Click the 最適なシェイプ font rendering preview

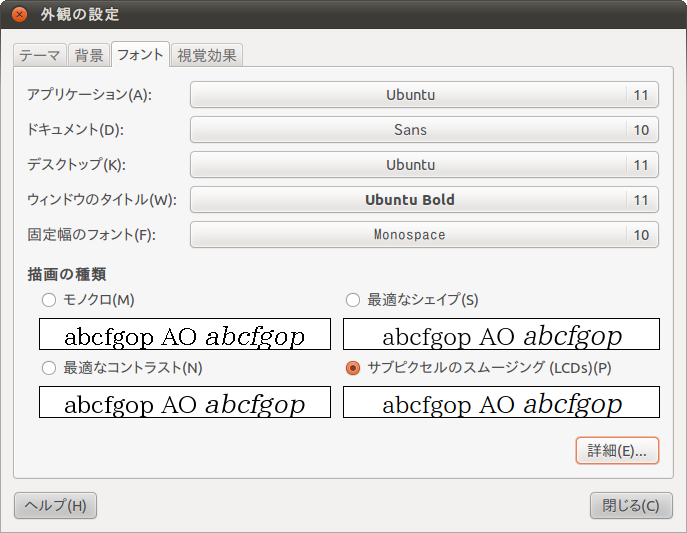point(501,334)
